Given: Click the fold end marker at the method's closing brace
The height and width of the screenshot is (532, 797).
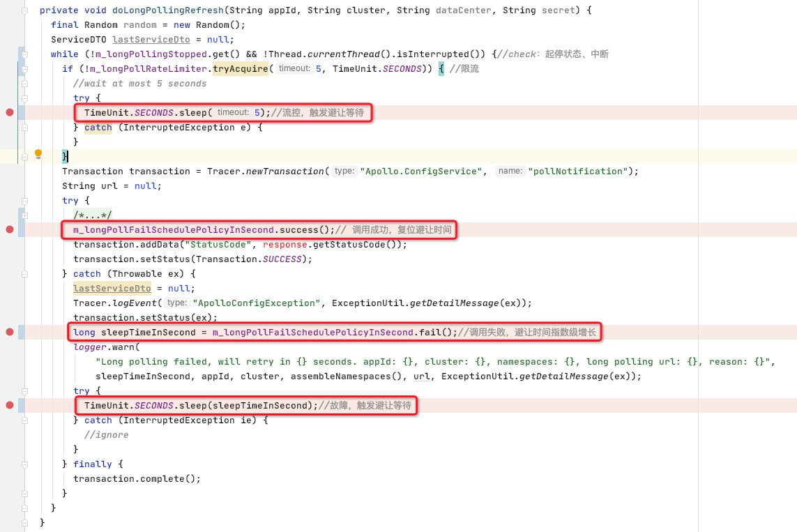Looking at the screenshot, I should click(x=24, y=522).
